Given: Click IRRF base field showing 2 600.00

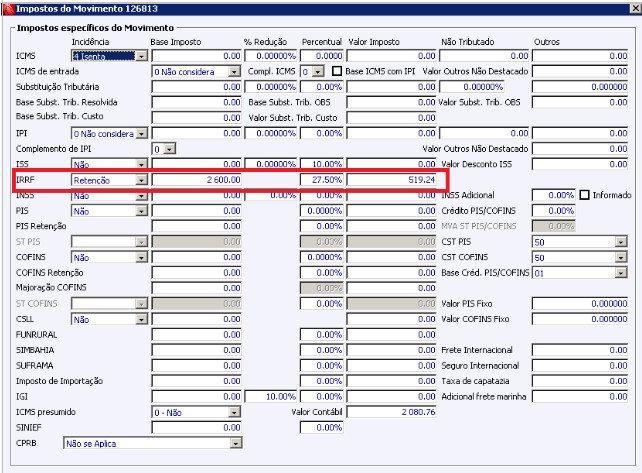Looking at the screenshot, I should tap(197, 180).
